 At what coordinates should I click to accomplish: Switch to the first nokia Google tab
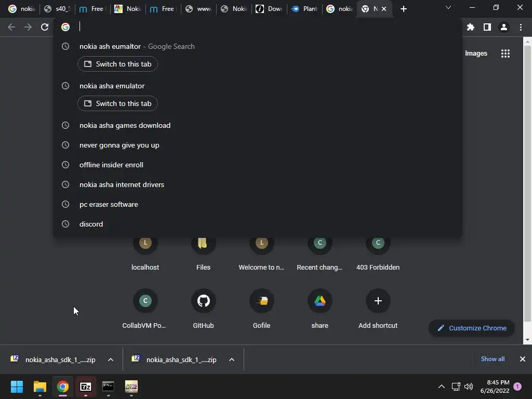pos(22,9)
